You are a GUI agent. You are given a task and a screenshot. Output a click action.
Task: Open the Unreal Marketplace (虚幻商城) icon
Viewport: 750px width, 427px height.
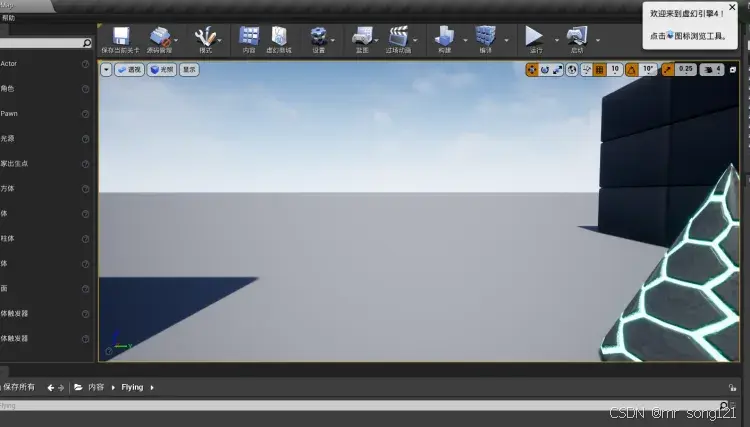[279, 36]
